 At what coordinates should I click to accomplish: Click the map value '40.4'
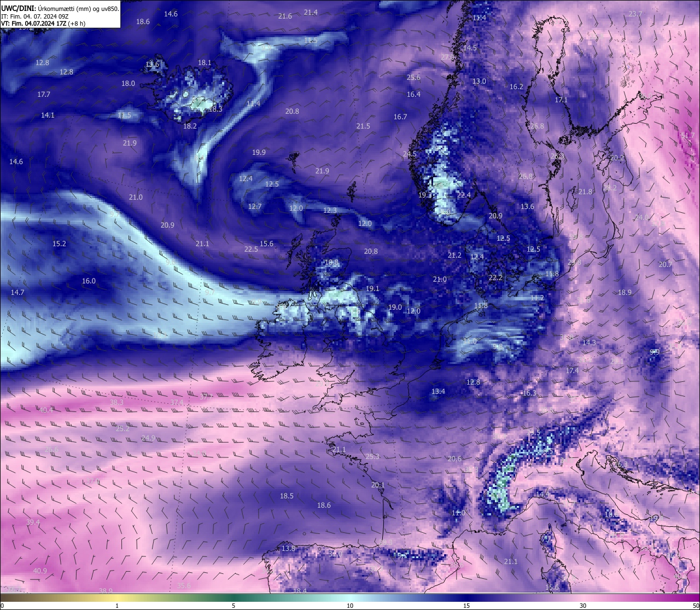pyautogui.click(x=46, y=410)
